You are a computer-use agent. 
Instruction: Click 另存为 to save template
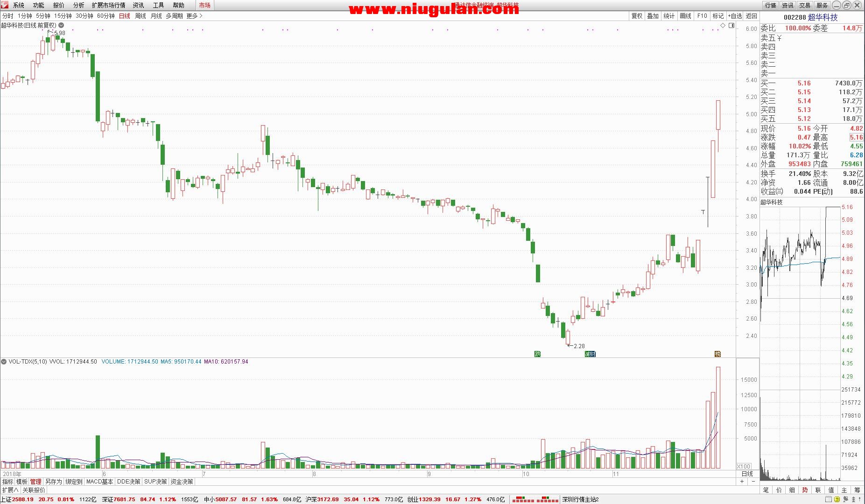click(x=53, y=482)
